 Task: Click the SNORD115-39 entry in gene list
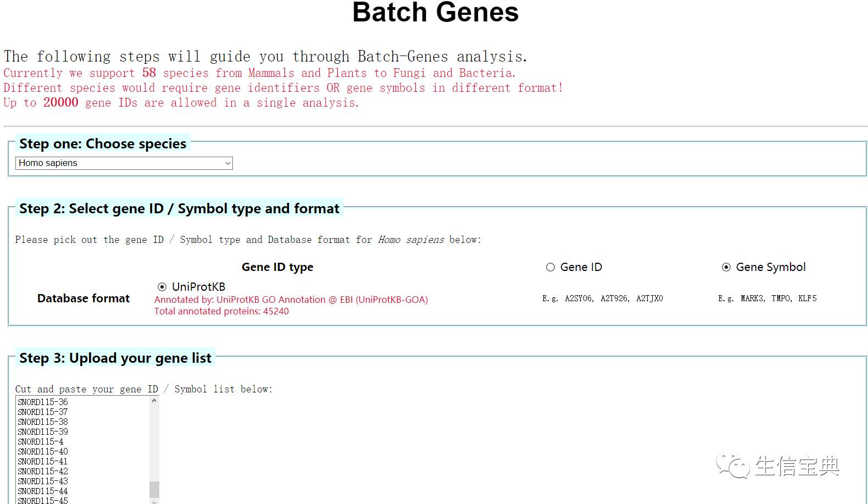pyautogui.click(x=43, y=432)
